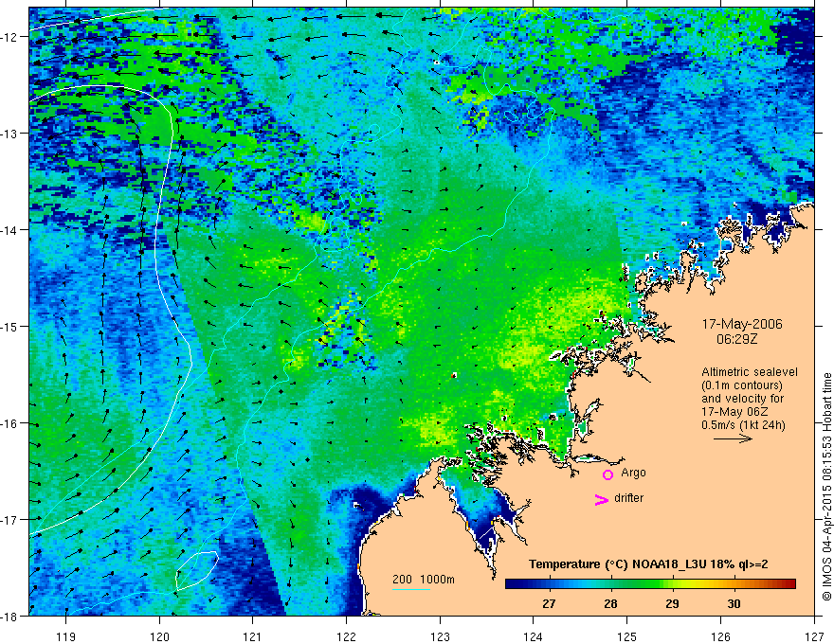This screenshot has height=644, width=834.
Task: Click latitude axis label -12
Action: coord(9,37)
